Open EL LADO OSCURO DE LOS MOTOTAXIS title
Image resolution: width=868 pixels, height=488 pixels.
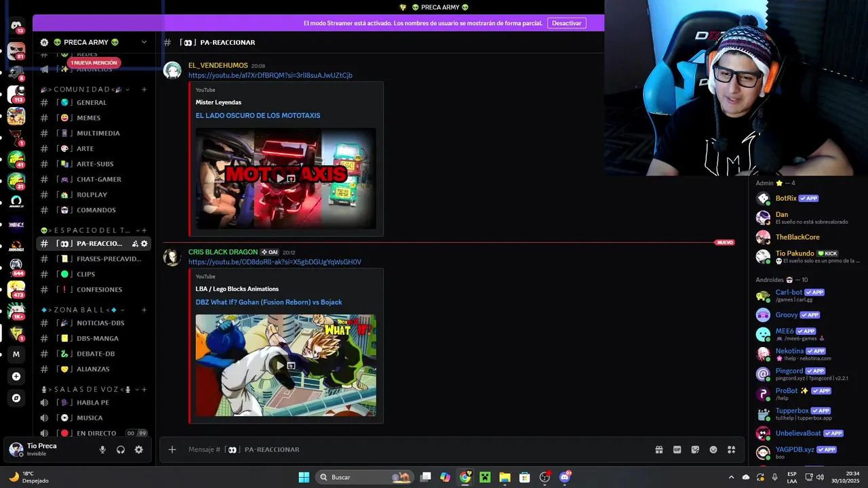pyautogui.click(x=258, y=115)
